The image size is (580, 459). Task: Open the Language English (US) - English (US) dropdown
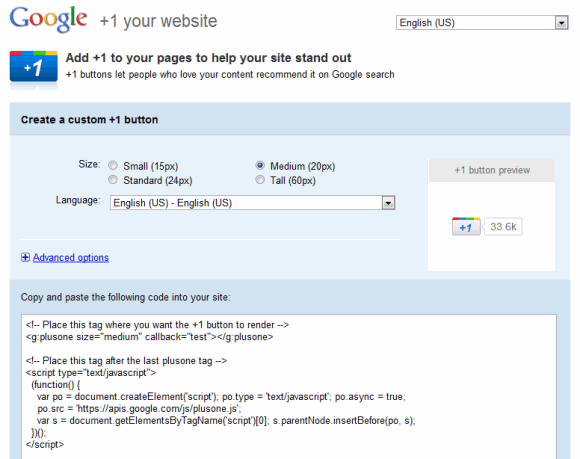pyautogui.click(x=252, y=203)
